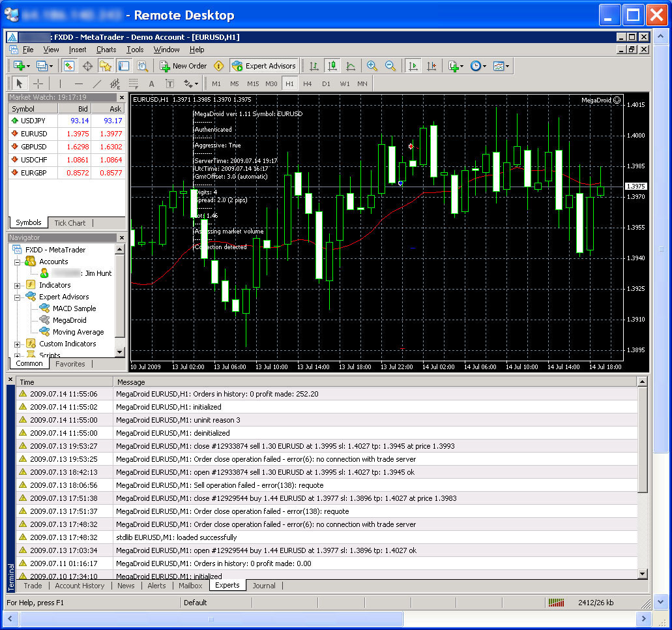672x630 pixels.
Task: Open the File menu
Action: point(28,50)
